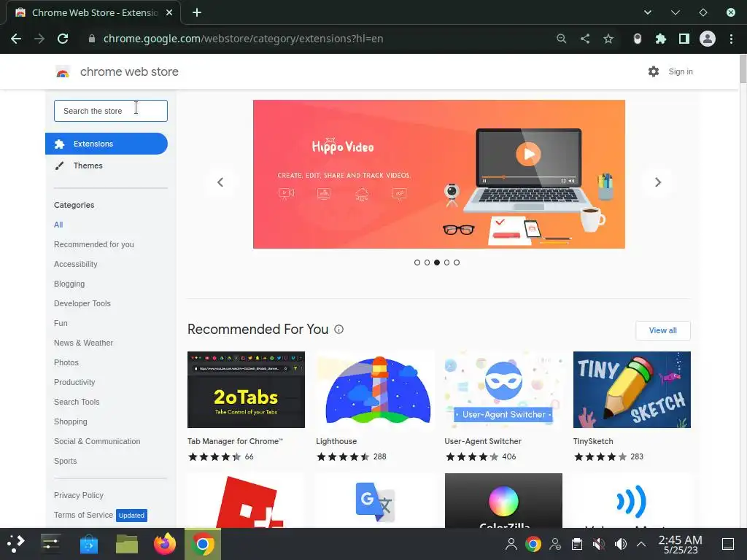Open the Terms of Service link
The width and height of the screenshot is (747, 560).
click(83, 515)
